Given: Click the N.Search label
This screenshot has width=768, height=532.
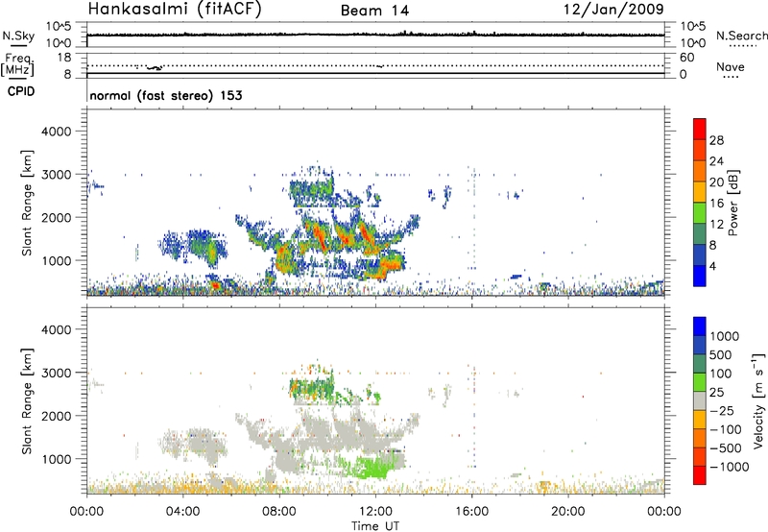Looking at the screenshot, I should tap(742, 36).
